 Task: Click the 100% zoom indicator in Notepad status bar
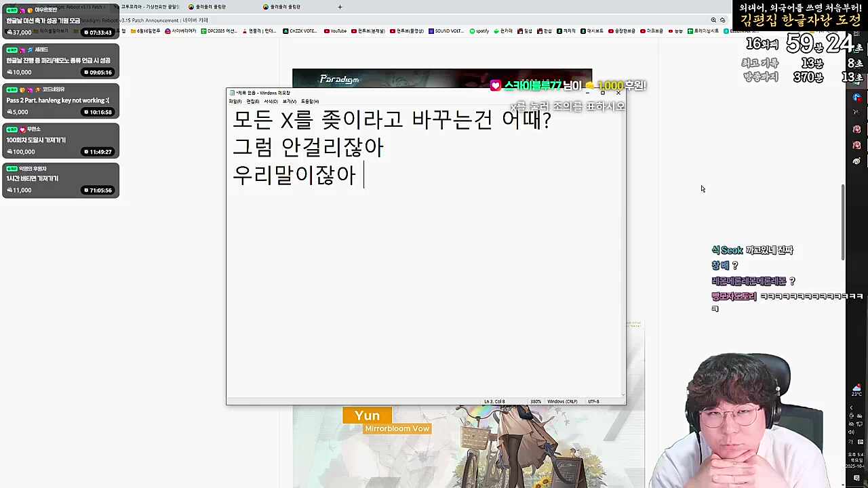tap(536, 401)
